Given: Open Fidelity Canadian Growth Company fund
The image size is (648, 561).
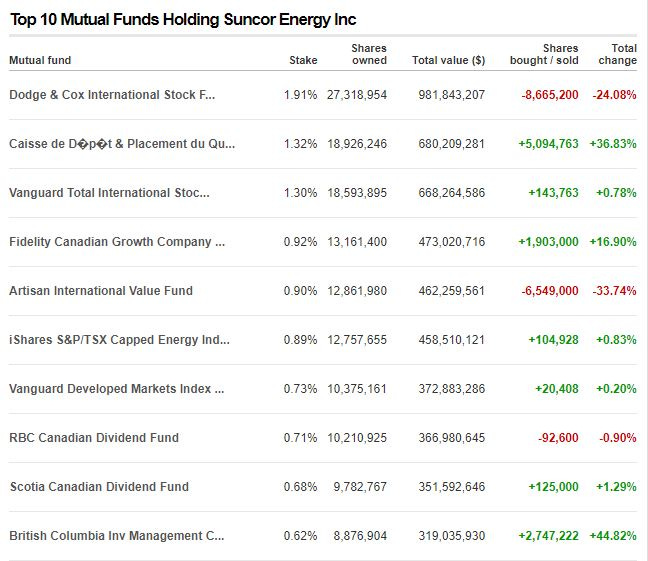Looking at the screenshot, I should [117, 242].
